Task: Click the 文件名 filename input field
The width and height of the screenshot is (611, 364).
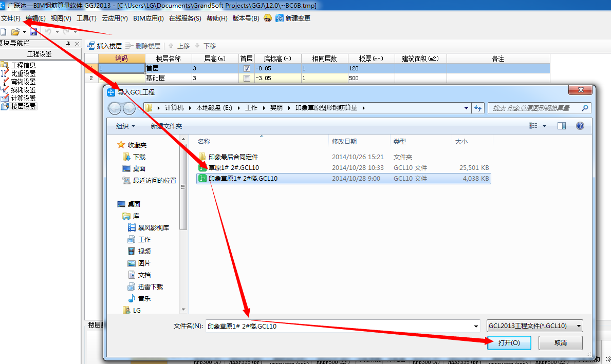Action: click(339, 326)
